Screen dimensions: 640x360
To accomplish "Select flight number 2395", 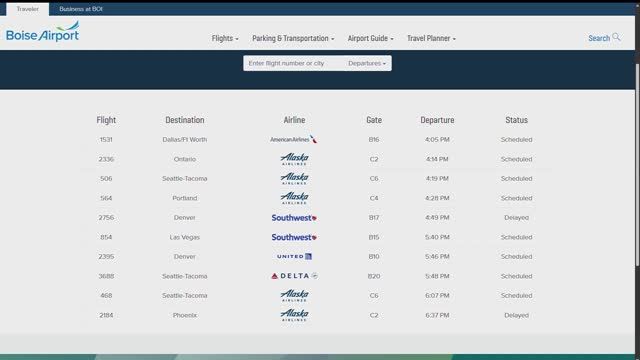I will pyautogui.click(x=106, y=256).
